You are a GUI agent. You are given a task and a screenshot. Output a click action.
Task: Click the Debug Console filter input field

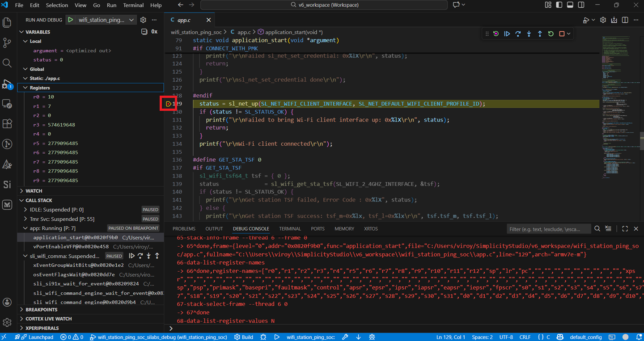(549, 228)
